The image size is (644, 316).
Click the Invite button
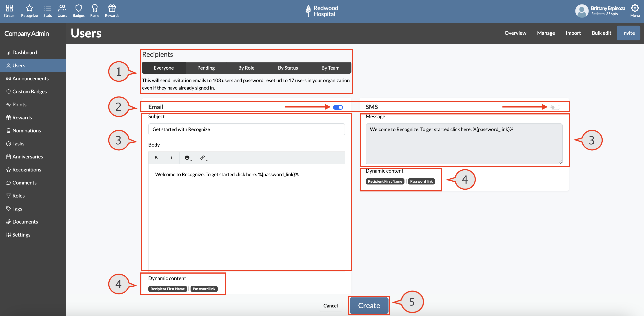tap(628, 33)
